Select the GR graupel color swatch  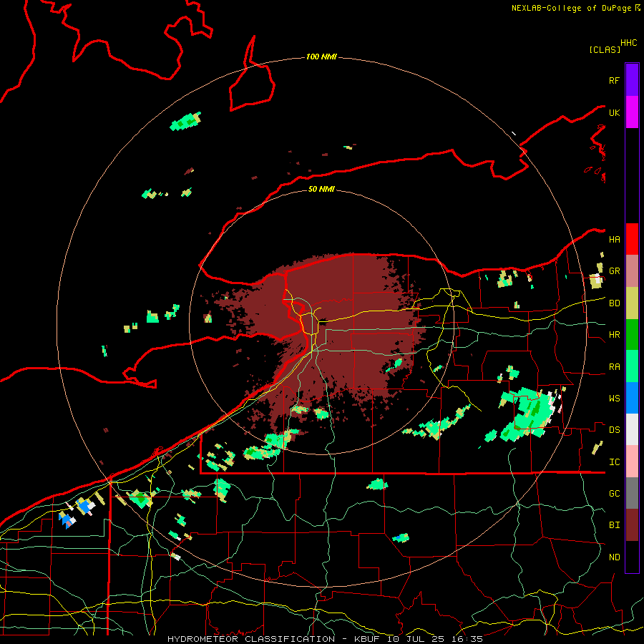[632, 271]
